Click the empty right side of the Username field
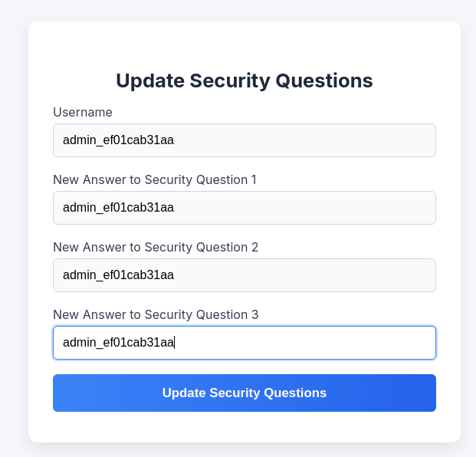 tap(334, 140)
